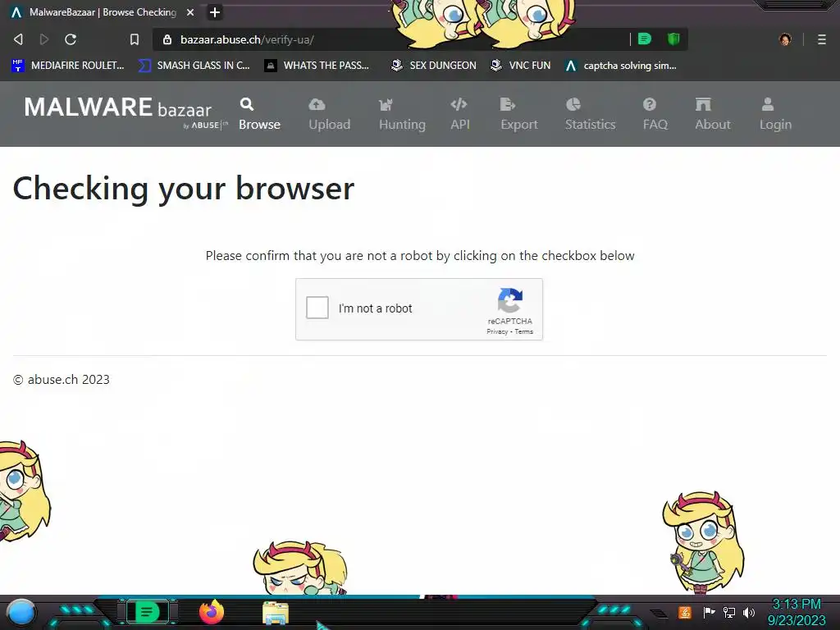Go to the FAQ page
This screenshot has height=630, width=840.
tap(655, 114)
